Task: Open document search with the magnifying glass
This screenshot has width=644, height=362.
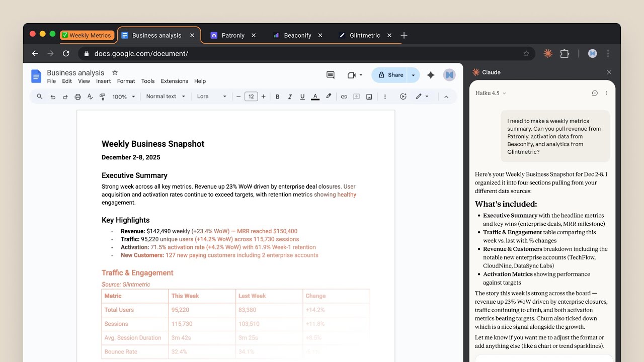Action: [40, 97]
